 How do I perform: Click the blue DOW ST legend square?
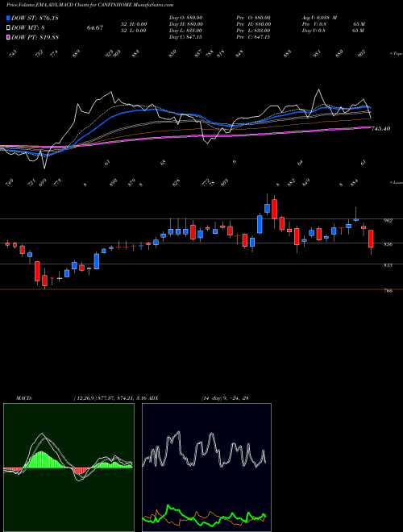click(9, 18)
